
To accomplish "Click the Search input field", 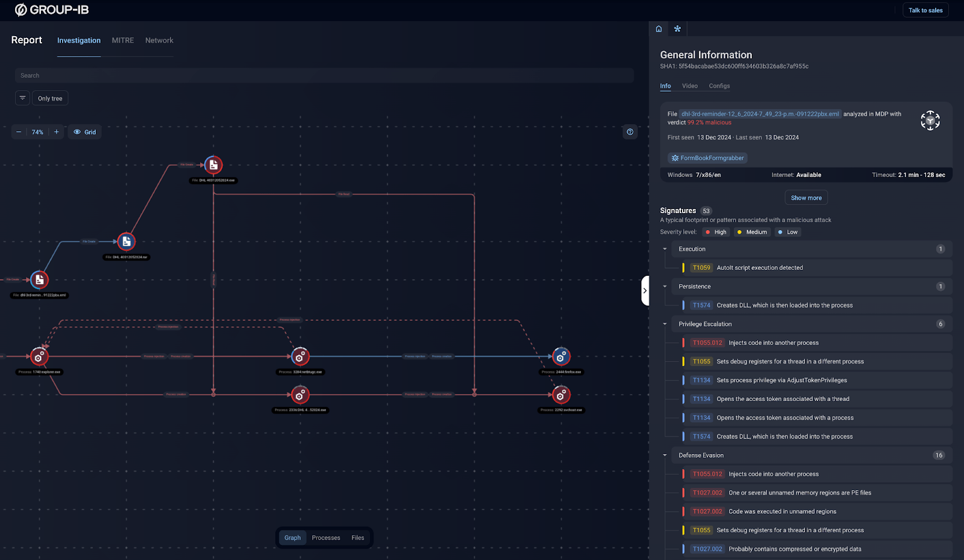I will [324, 75].
